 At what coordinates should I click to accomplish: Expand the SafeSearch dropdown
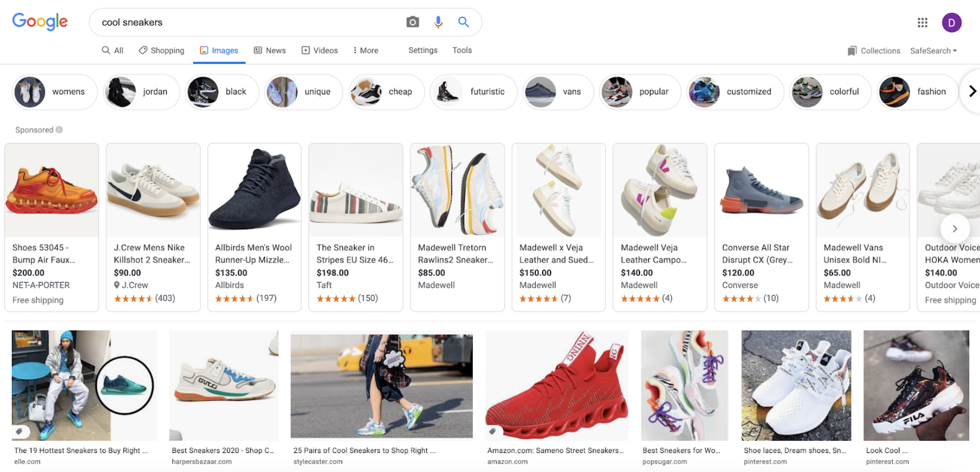[x=933, y=50]
